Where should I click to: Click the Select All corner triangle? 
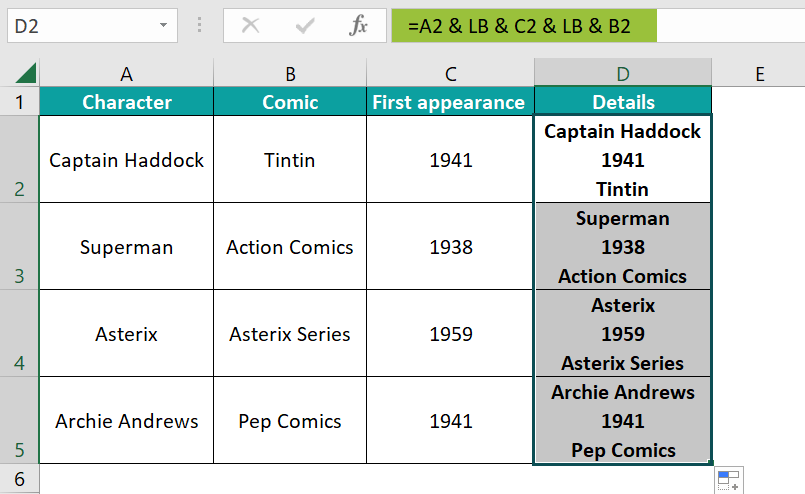[x=26, y=72]
